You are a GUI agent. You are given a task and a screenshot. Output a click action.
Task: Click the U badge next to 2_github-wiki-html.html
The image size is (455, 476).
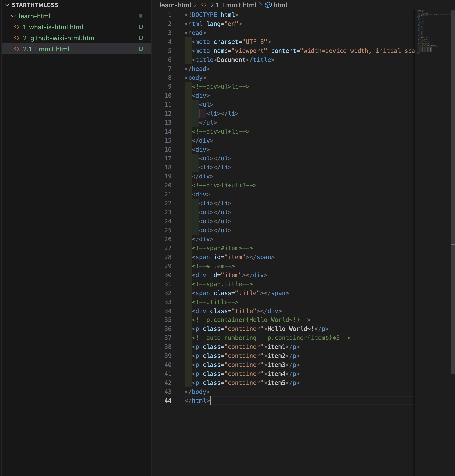(141, 38)
